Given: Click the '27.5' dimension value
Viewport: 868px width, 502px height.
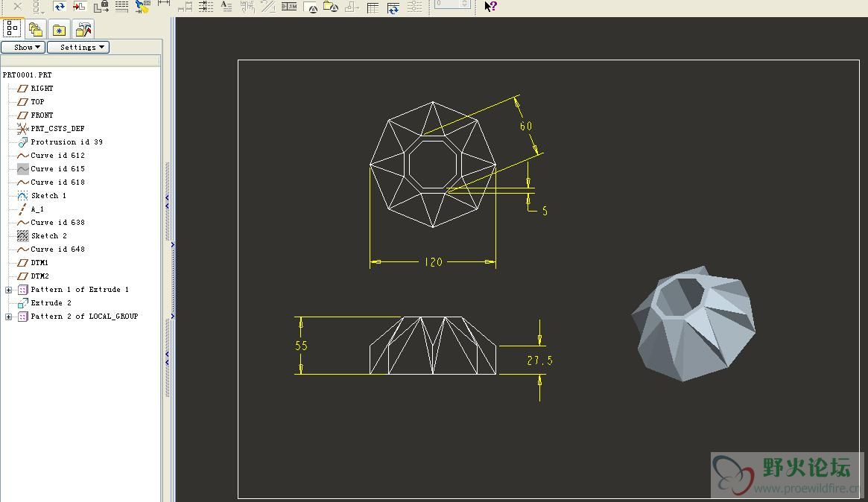Looking at the screenshot, I should (x=539, y=360).
